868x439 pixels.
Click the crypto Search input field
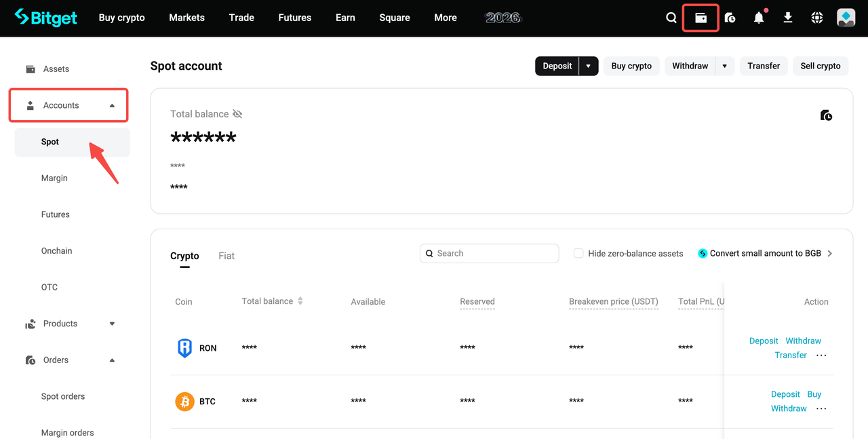click(489, 253)
